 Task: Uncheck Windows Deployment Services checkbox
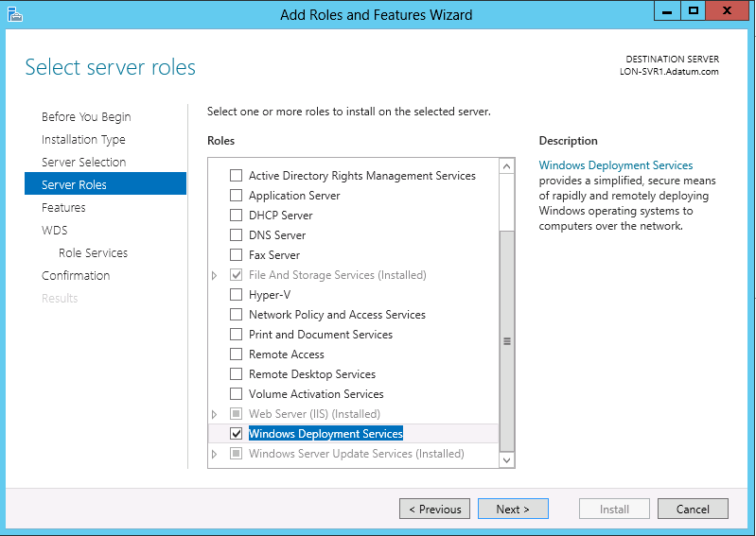(237, 434)
